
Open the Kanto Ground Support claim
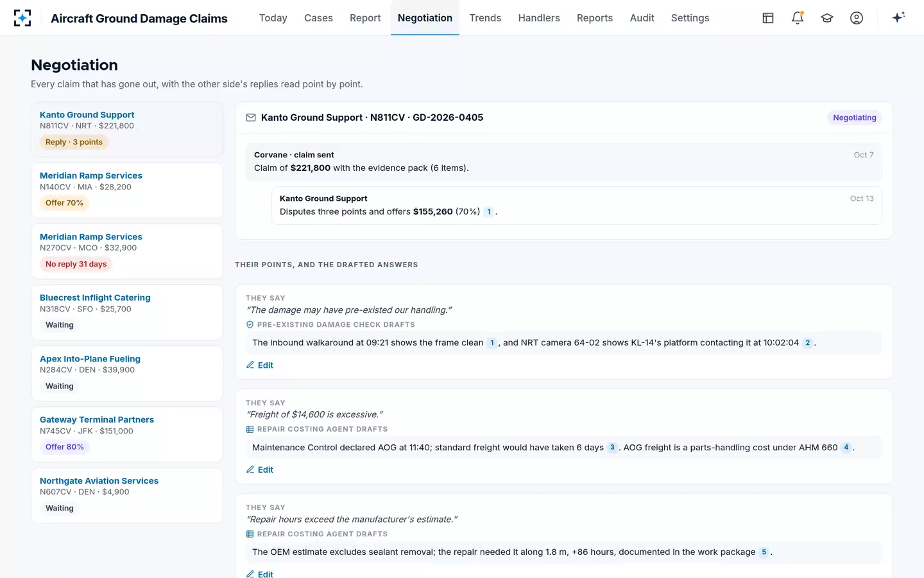pos(127,129)
